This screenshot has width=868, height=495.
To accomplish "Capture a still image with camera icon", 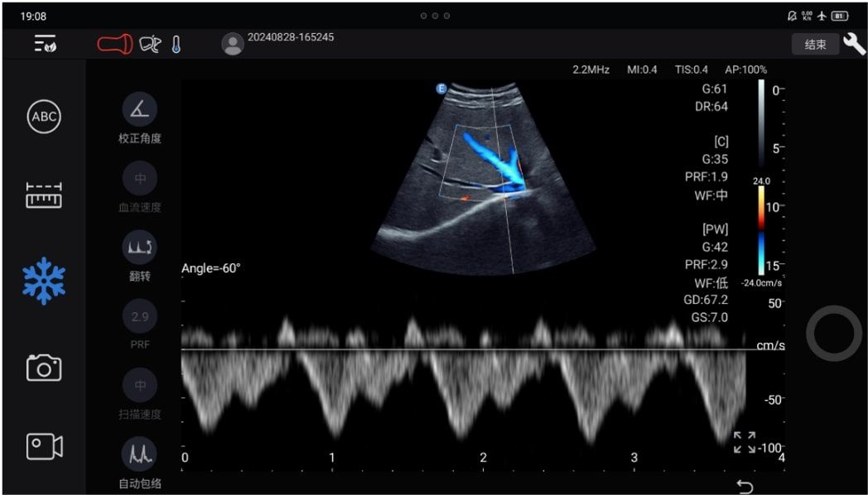I will (x=44, y=368).
